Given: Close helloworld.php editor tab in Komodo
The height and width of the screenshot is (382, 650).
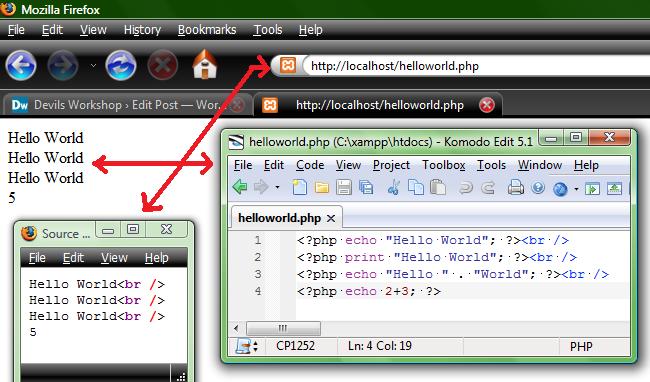Looking at the screenshot, I should click(x=331, y=218).
